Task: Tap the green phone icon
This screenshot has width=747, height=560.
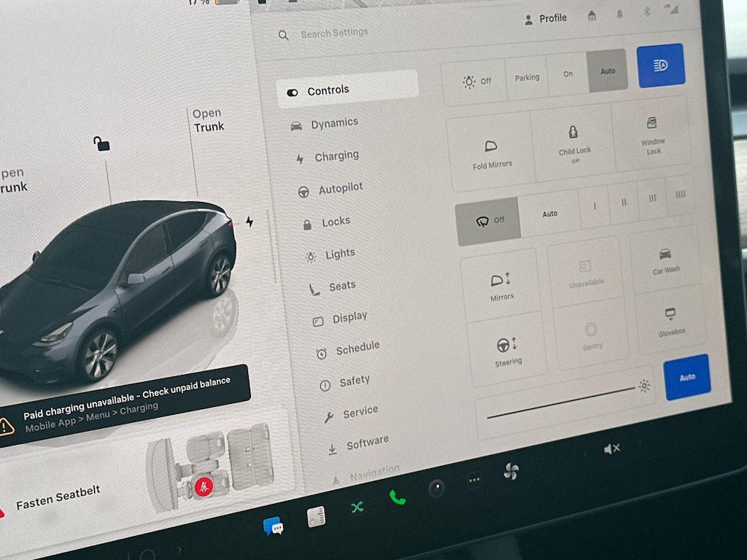Action: coord(397,498)
